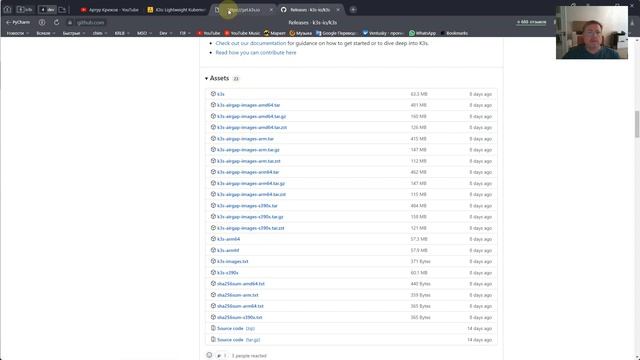The height and width of the screenshot is (360, 640).
Task: Open the Маркет bookmark
Action: coord(275,33)
